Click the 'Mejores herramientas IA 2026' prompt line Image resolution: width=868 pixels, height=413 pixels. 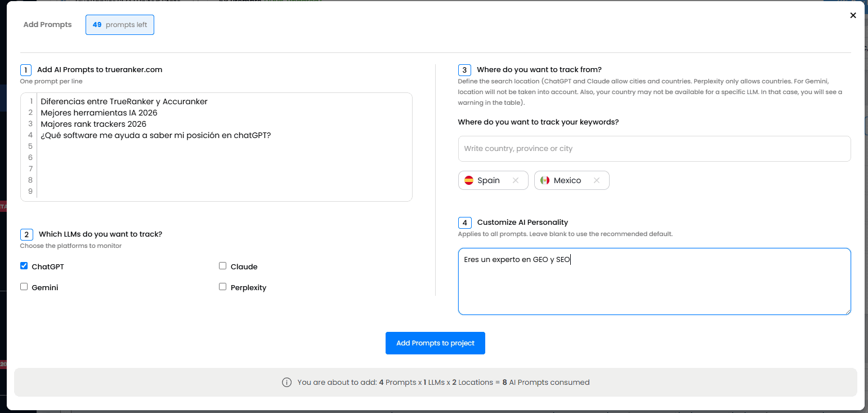tap(99, 113)
